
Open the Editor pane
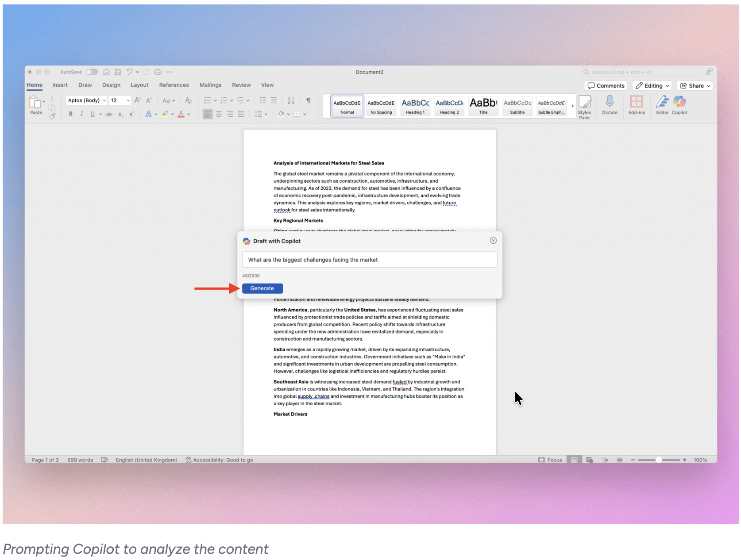click(662, 105)
